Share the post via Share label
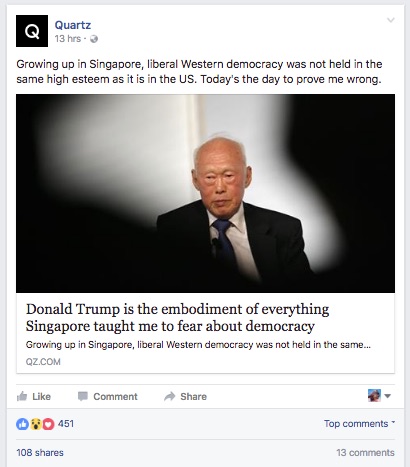410x467 pixels. coord(193,396)
